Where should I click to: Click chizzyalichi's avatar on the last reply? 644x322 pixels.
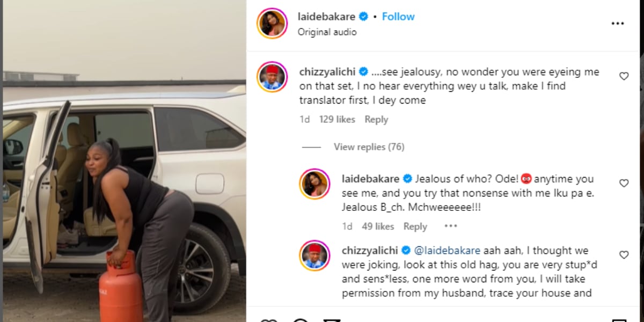[x=314, y=255]
